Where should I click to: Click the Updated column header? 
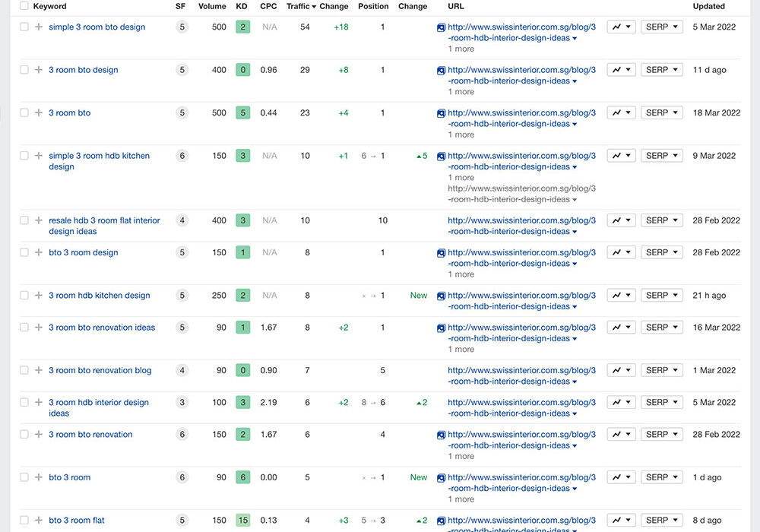708,6
